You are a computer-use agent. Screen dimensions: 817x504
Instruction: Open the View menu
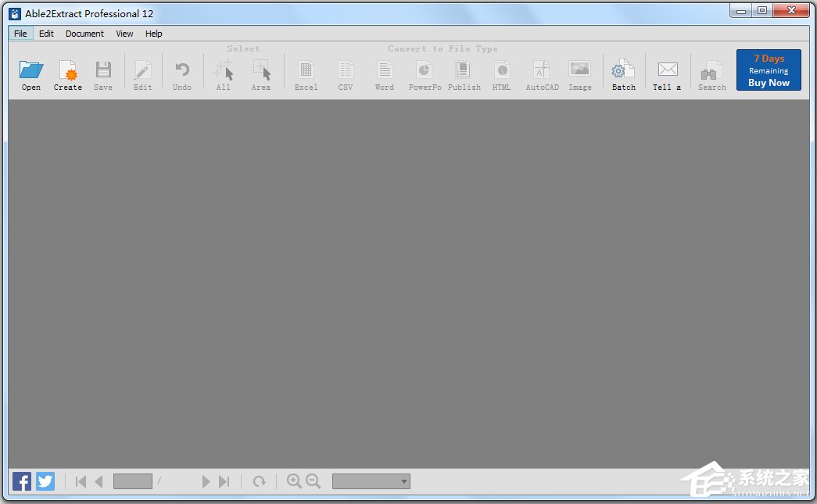click(x=124, y=34)
